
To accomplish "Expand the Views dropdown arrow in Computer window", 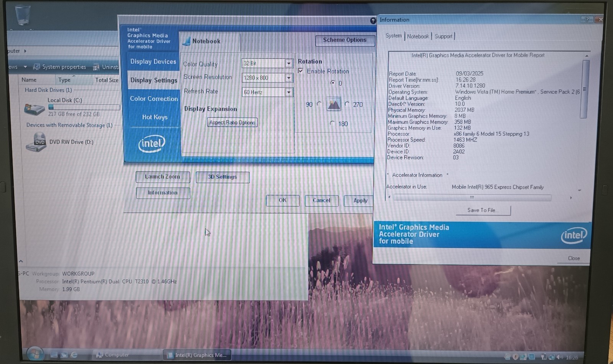I will pyautogui.click(x=25, y=67).
